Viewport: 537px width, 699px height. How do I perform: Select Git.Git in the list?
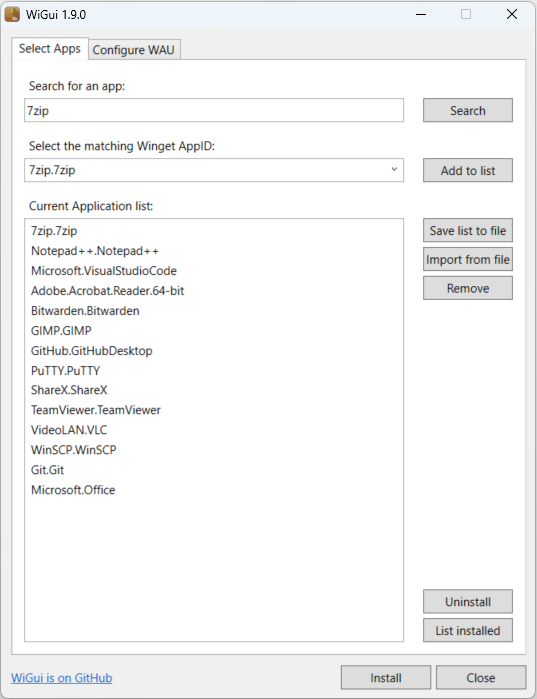point(214,470)
